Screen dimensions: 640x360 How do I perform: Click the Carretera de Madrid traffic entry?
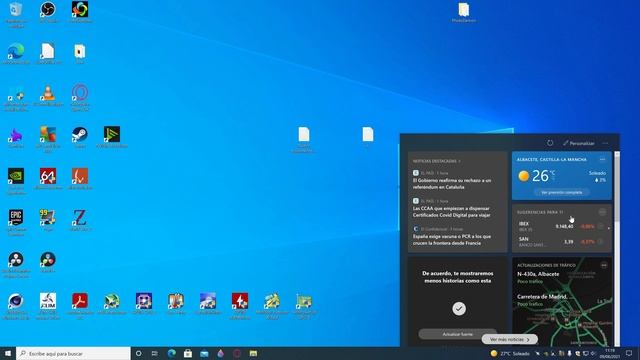point(542,300)
